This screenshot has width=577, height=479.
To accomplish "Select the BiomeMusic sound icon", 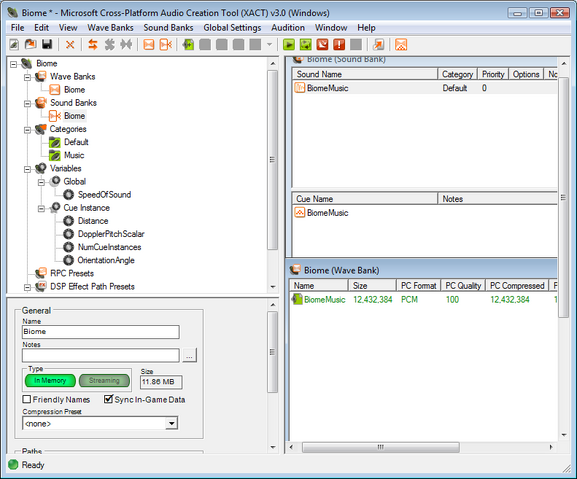I will (x=300, y=88).
